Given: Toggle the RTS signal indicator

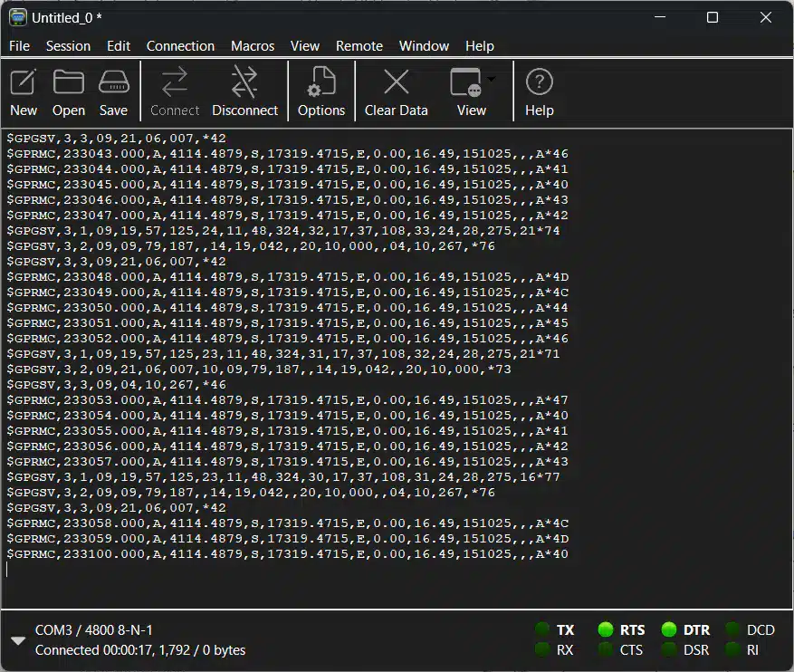Looking at the screenshot, I should [607, 629].
